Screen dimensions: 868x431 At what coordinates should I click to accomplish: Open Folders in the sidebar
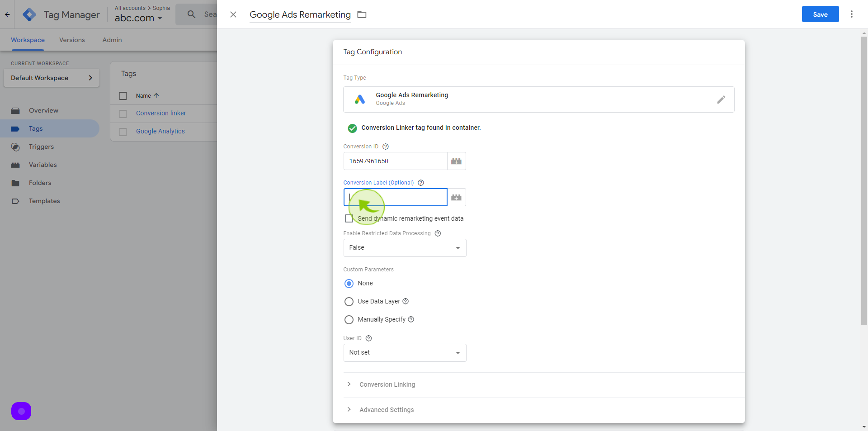(x=40, y=183)
